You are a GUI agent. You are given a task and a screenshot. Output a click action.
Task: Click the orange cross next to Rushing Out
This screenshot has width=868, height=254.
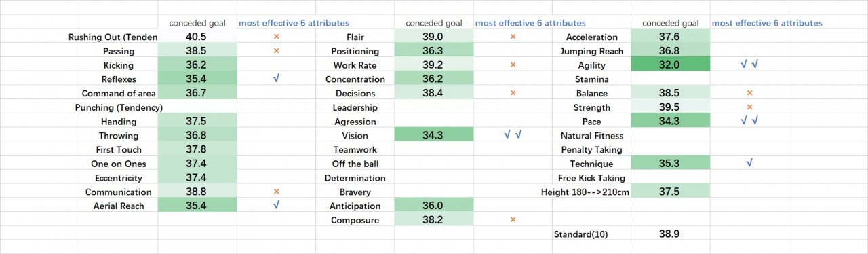[x=276, y=37]
